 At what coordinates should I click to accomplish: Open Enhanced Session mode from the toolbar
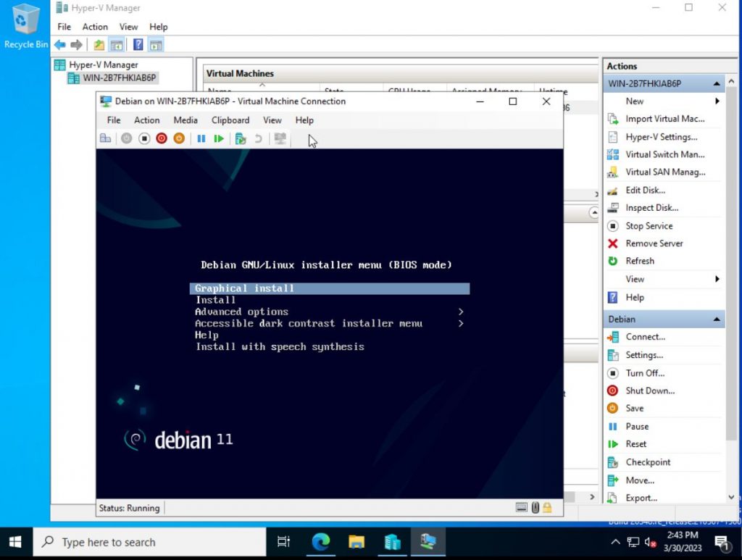tap(280, 138)
